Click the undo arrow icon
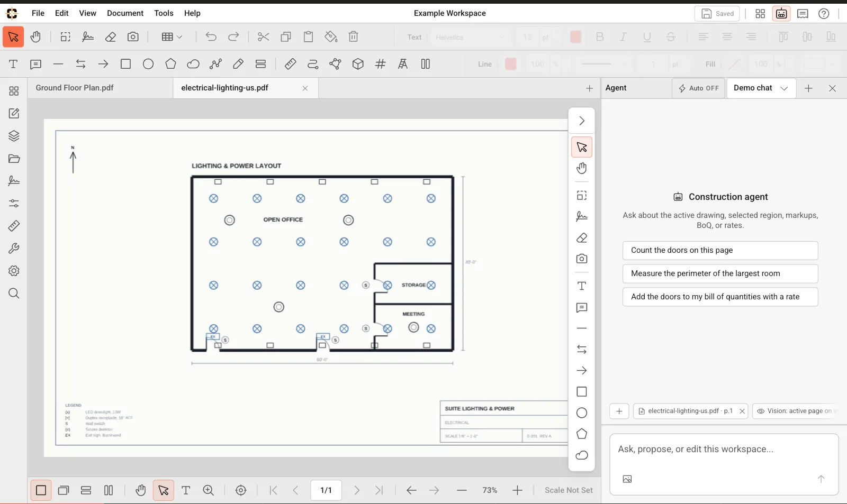Viewport: 847px width, 504px height. pos(211,37)
